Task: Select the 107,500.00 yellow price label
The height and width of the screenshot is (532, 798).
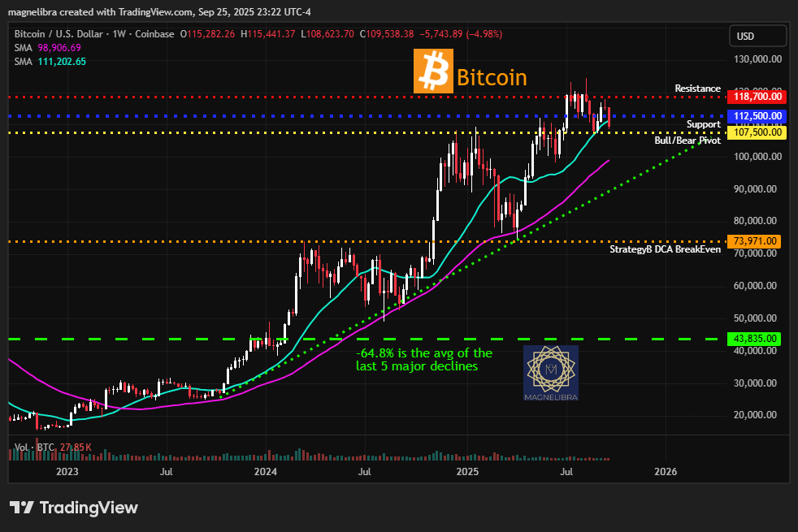Action: (757, 132)
